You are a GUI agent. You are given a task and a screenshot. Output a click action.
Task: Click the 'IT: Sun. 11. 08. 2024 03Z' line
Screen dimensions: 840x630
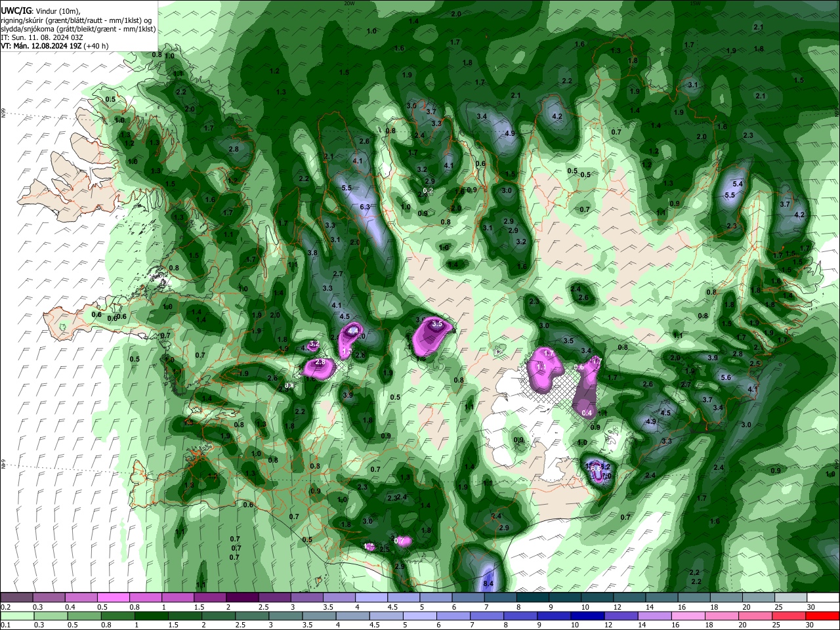pyautogui.click(x=42, y=37)
